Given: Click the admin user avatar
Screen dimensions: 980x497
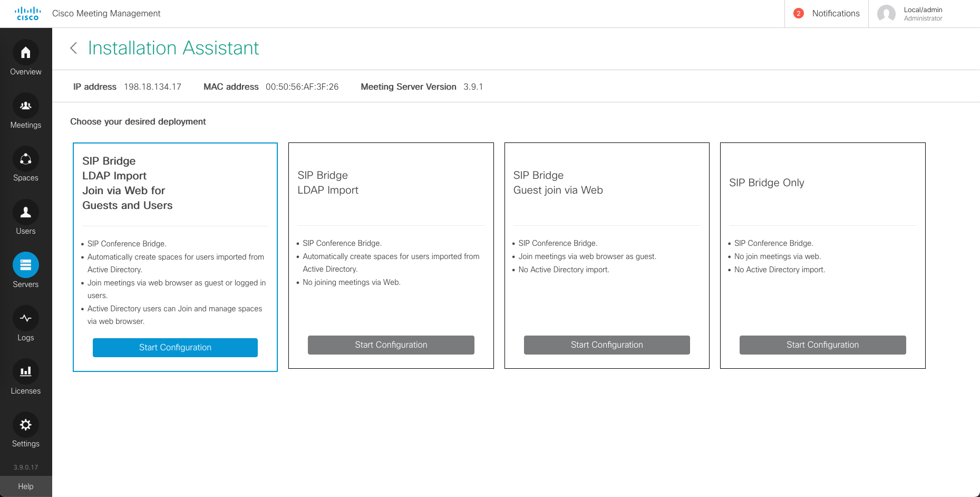Looking at the screenshot, I should click(x=886, y=14).
